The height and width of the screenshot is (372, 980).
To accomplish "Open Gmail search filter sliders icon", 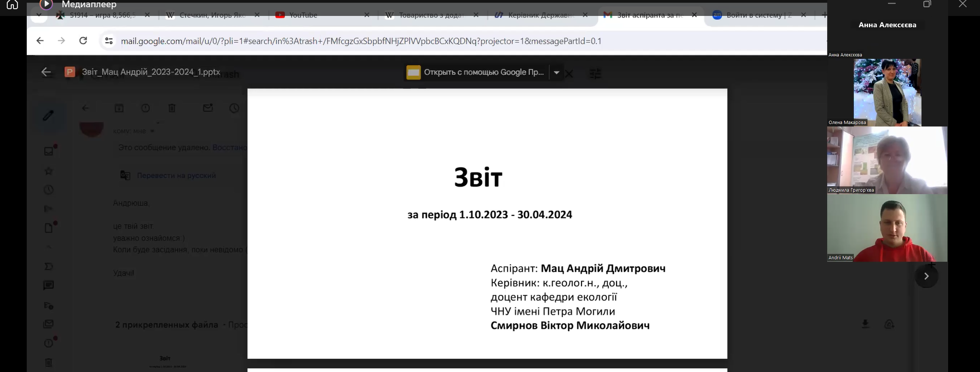I will click(x=595, y=74).
